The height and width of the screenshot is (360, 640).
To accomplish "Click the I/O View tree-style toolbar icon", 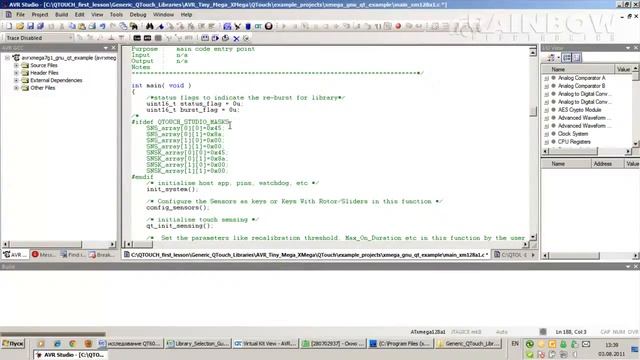I will (551, 58).
